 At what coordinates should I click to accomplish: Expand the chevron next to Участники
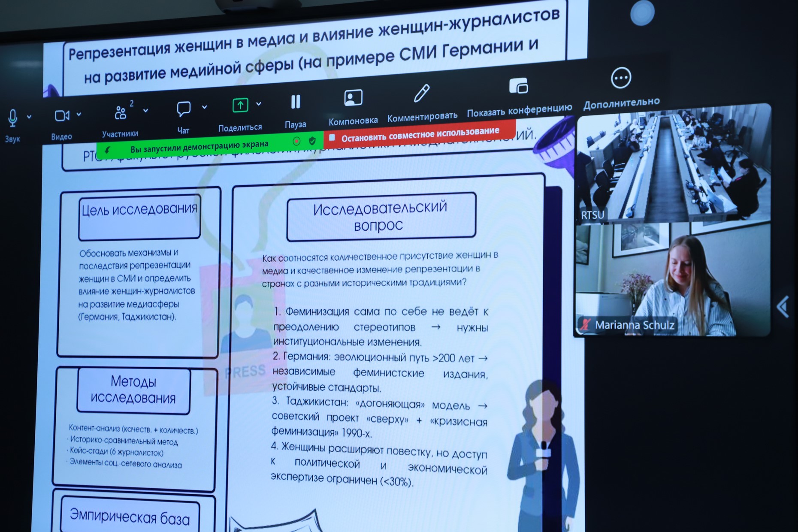click(146, 111)
